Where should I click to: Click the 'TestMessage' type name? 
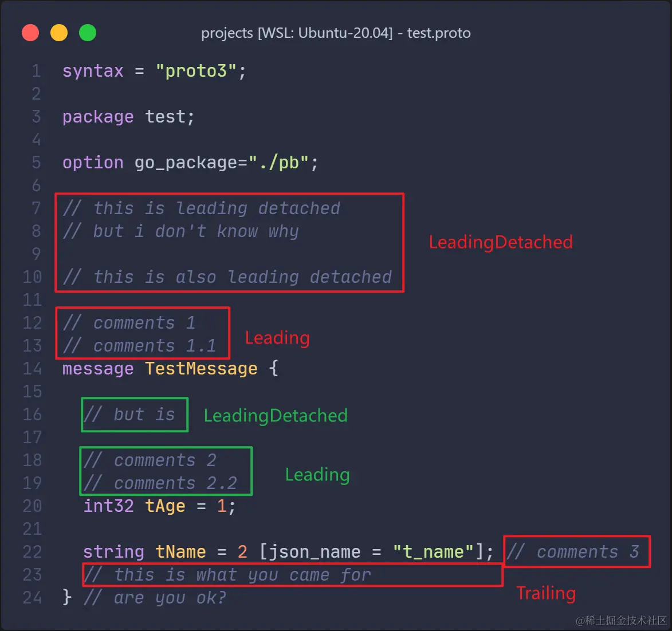pos(202,369)
